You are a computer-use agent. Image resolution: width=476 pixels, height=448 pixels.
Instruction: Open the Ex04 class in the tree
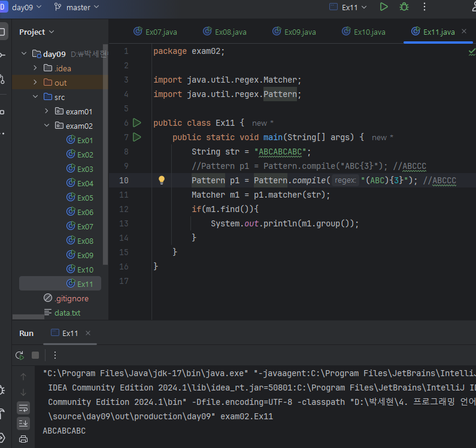coord(80,183)
